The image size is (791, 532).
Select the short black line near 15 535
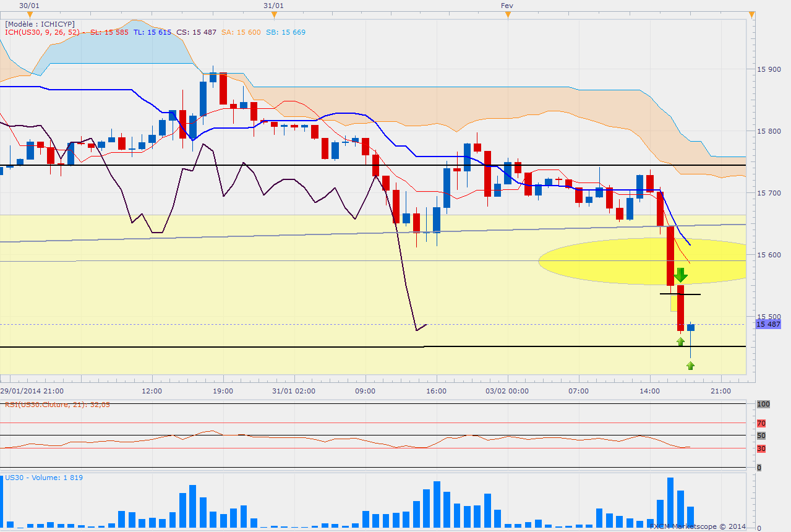coord(680,294)
